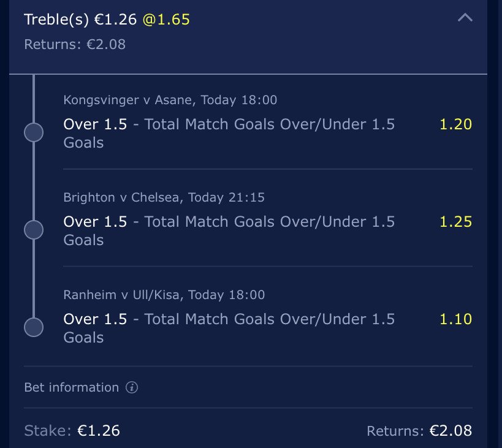
Task: Select the Brighton v Chelsea status circle
Action: coord(34,230)
